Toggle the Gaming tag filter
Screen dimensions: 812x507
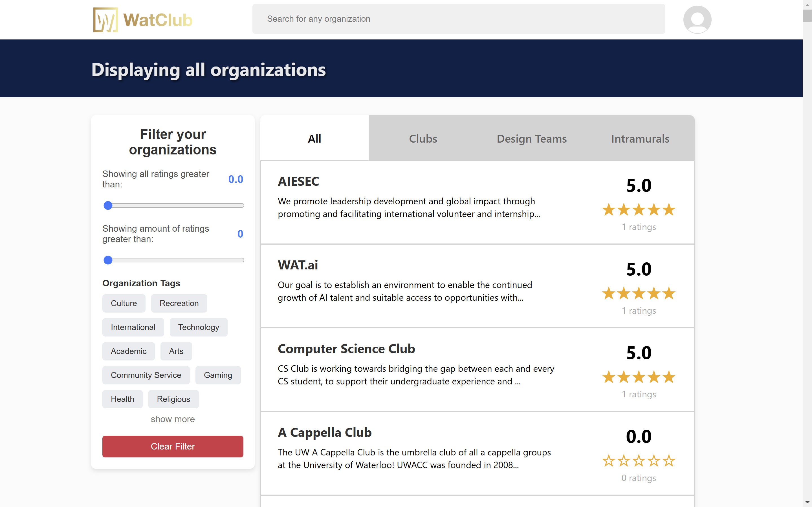pyautogui.click(x=218, y=375)
